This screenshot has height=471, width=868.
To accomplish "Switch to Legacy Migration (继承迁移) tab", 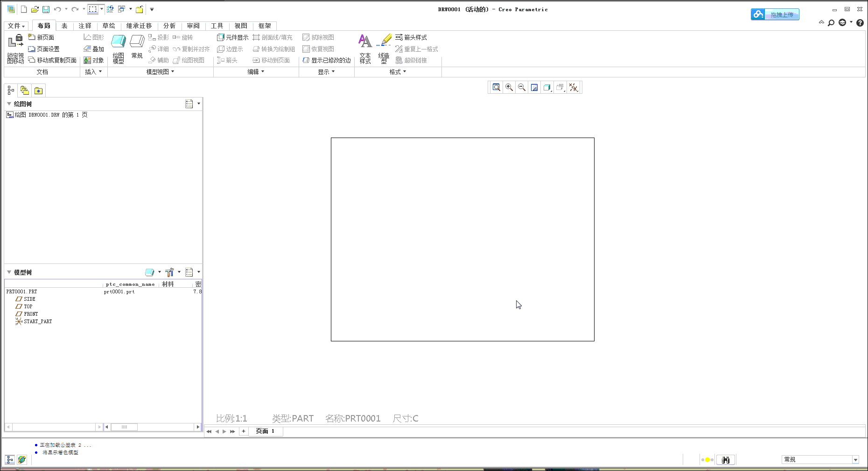I will tap(139, 26).
